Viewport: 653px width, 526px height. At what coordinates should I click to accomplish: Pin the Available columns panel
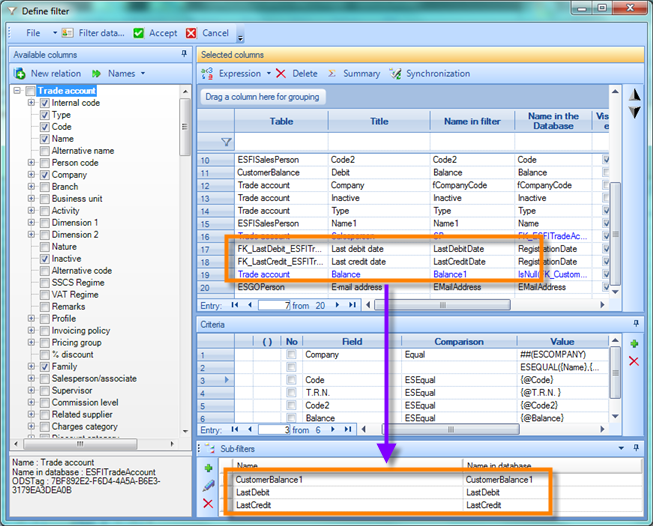[184, 54]
